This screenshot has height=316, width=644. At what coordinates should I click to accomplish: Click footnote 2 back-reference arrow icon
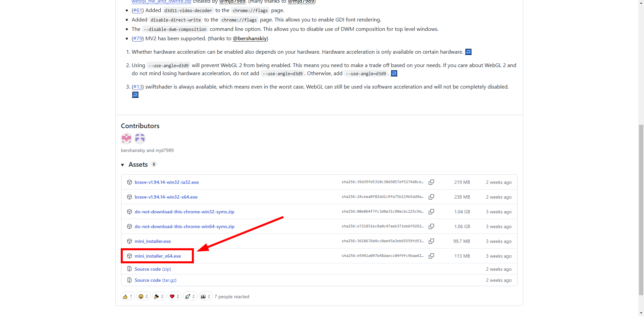pyautogui.click(x=394, y=73)
